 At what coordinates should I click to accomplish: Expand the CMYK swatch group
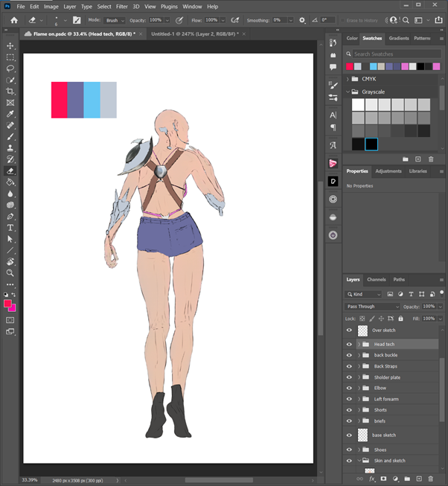point(348,79)
